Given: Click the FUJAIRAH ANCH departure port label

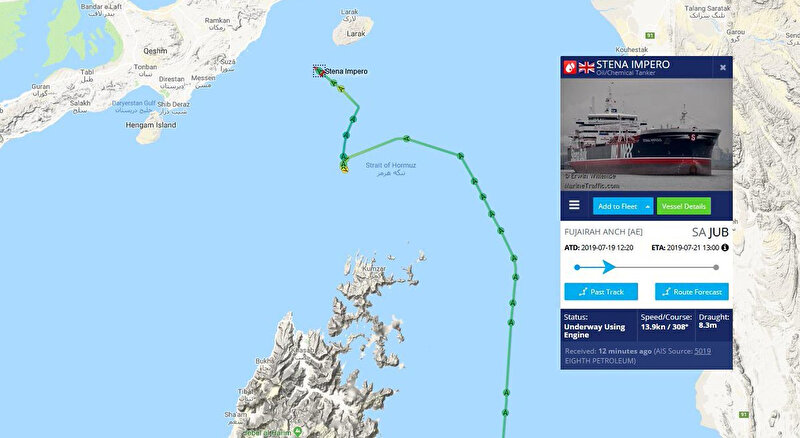Looking at the screenshot, I should (x=603, y=232).
